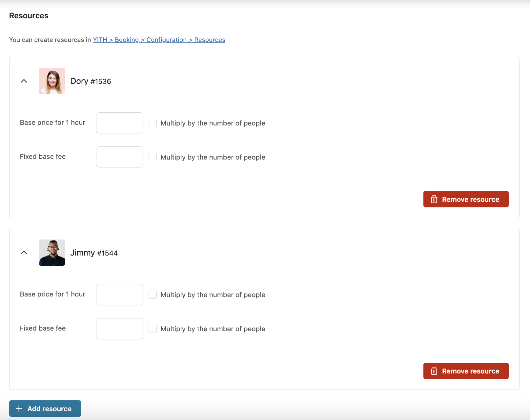
Task: Click the plus icon on Add resource
Action: tap(19, 409)
